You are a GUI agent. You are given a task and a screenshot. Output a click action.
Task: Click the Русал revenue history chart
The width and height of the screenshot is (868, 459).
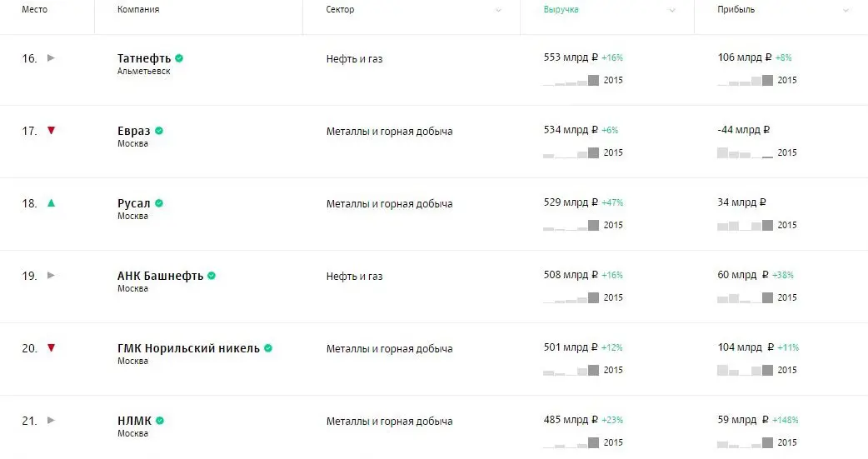571,226
